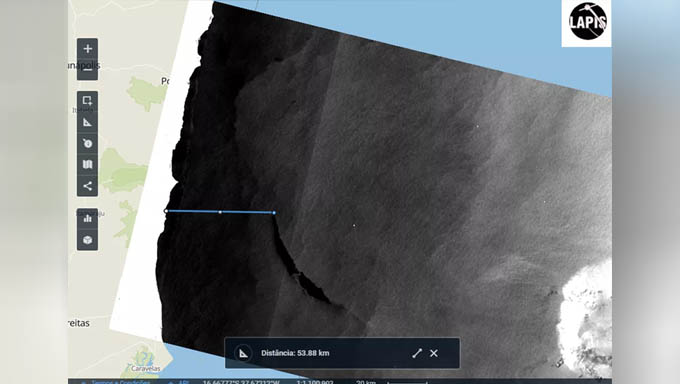The height and width of the screenshot is (384, 680).
Task: Activate the measure distance tool in the toolbar
Action: [x=88, y=122]
